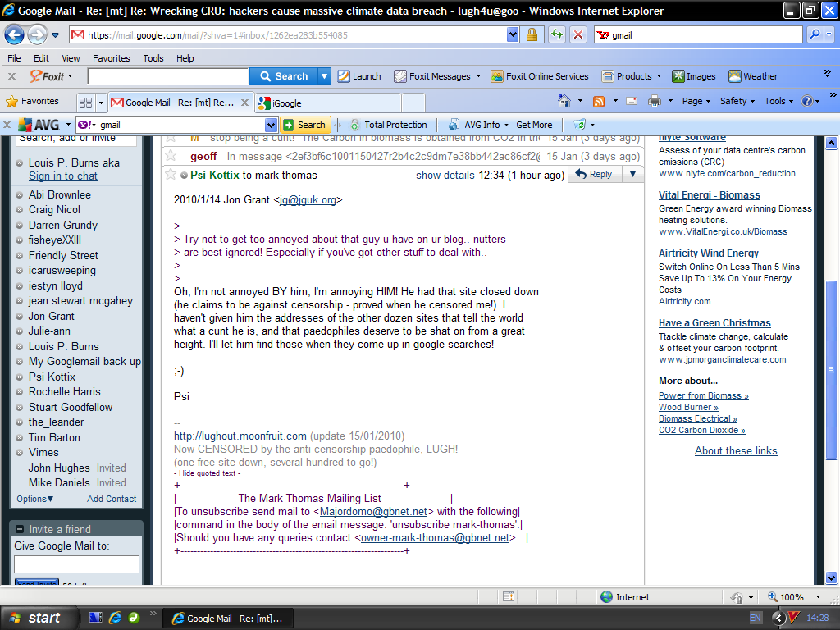Open Foxit Online Services toolbar button

point(540,76)
